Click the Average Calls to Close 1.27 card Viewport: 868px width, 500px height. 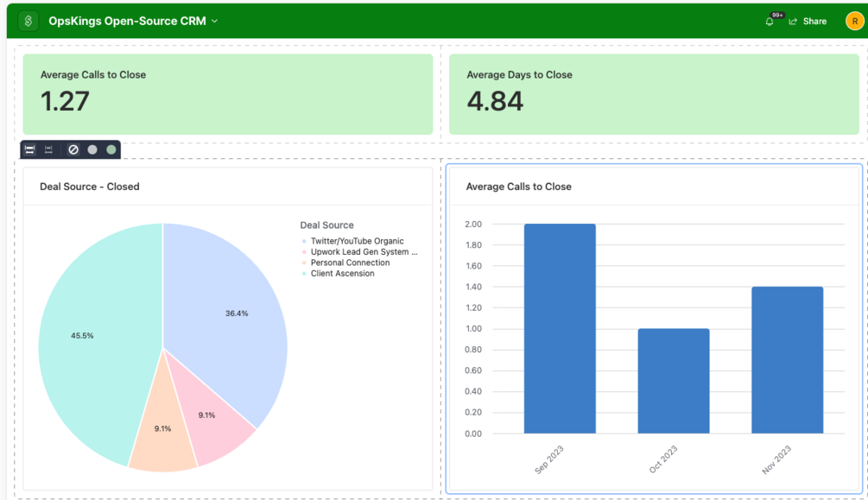pyautogui.click(x=227, y=94)
